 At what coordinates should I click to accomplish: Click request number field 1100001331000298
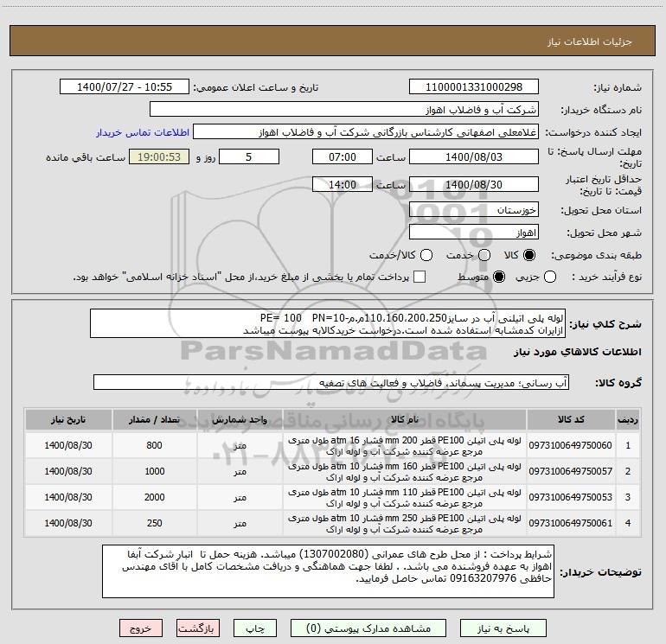click(x=474, y=87)
